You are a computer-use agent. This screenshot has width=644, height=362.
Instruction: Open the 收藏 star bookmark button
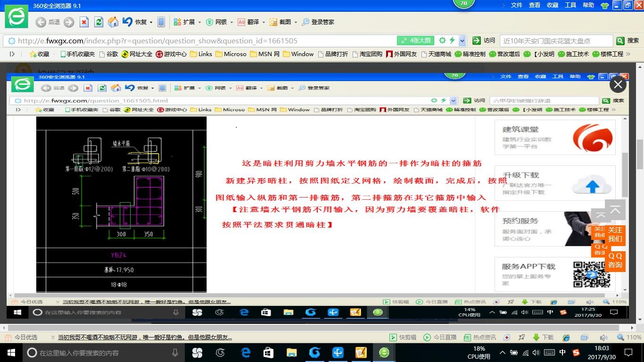click(x=40, y=54)
